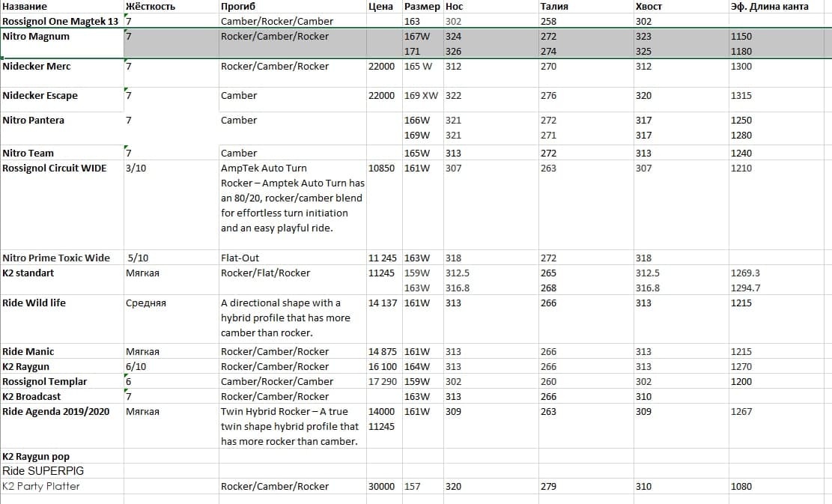832x504 pixels.
Task: Select the size cell '169 XW'
Action: pyautogui.click(x=423, y=99)
